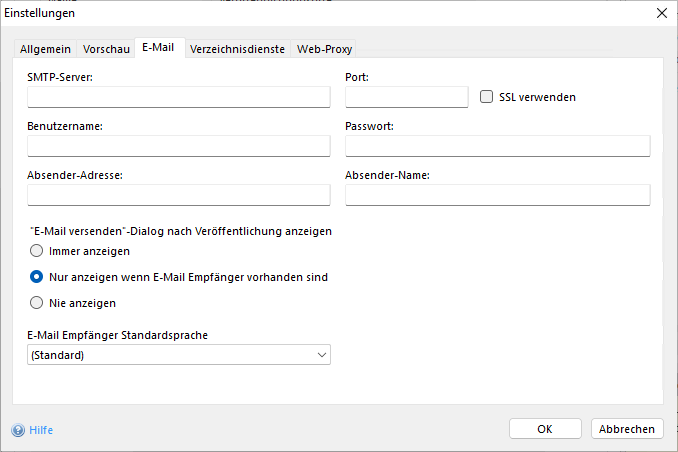The image size is (678, 452).
Task: Open the Vorschau tab
Action: (x=106, y=49)
